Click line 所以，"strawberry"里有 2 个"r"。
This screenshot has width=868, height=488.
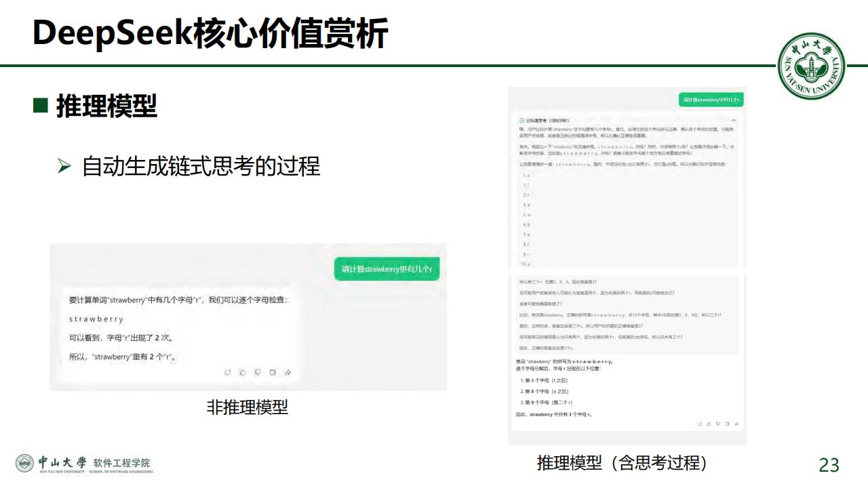coord(123,357)
